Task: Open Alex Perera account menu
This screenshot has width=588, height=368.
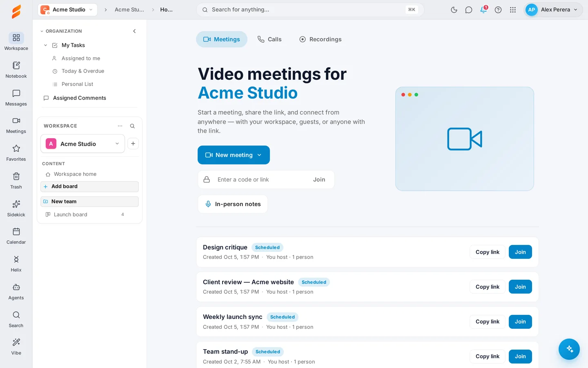Action: 553,10
